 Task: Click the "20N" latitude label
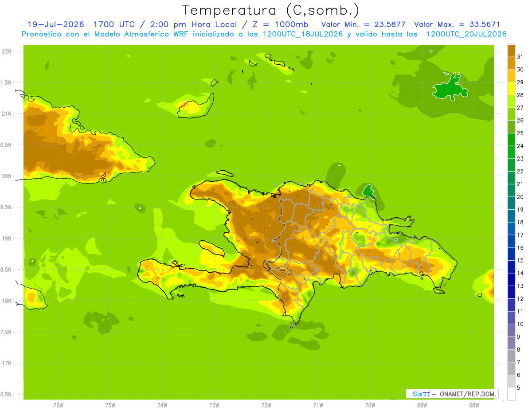(7, 176)
